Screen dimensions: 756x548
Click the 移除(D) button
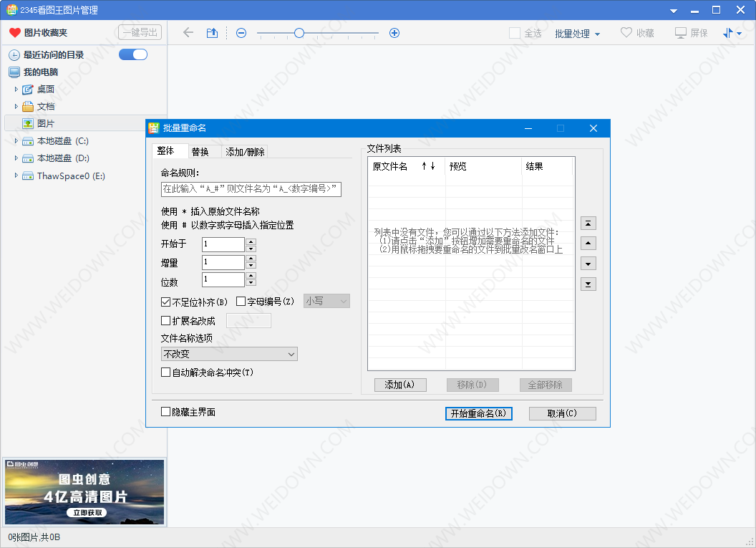pos(472,385)
